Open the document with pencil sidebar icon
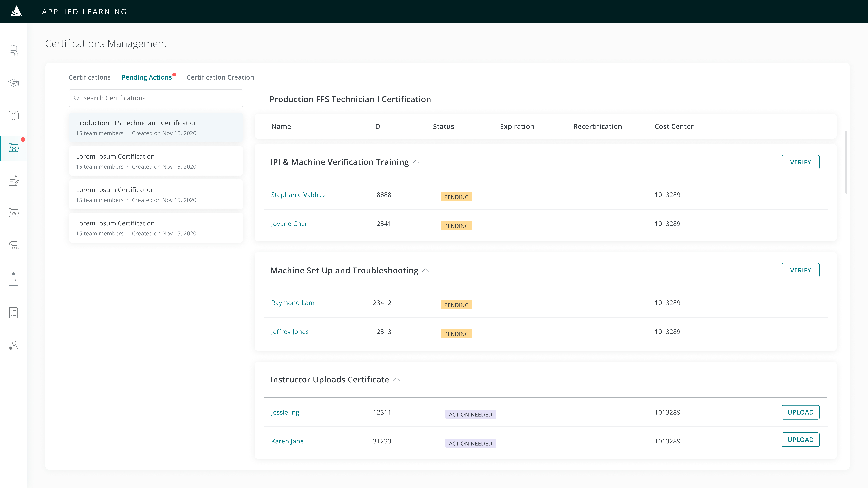The image size is (868, 488). point(13,180)
